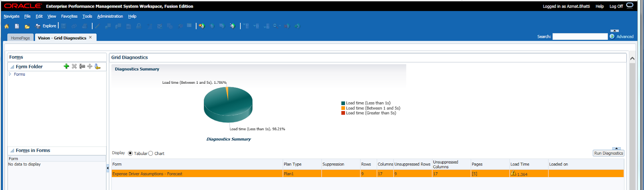Expand the Forms tree node
The image size is (644, 190).
[x=10, y=74]
